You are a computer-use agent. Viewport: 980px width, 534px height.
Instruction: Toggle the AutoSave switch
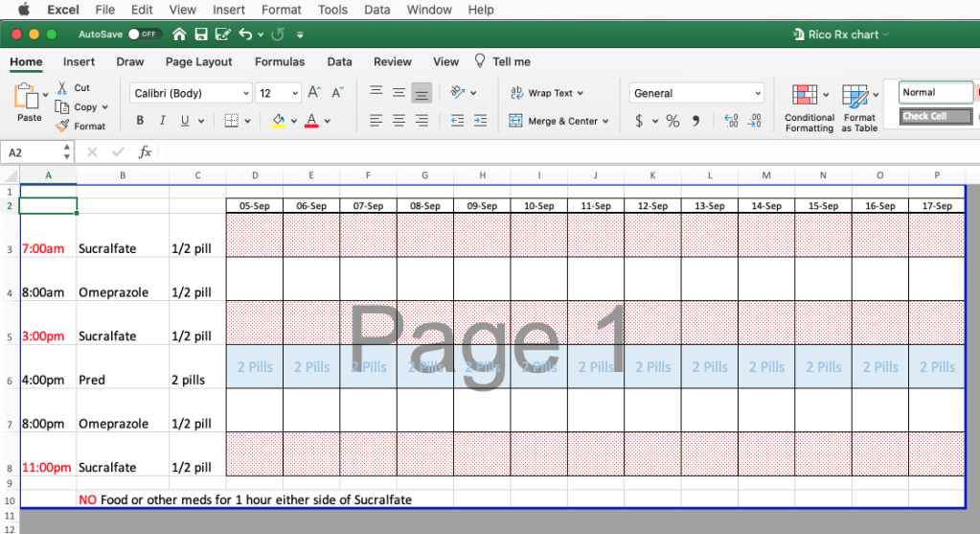click(x=145, y=35)
